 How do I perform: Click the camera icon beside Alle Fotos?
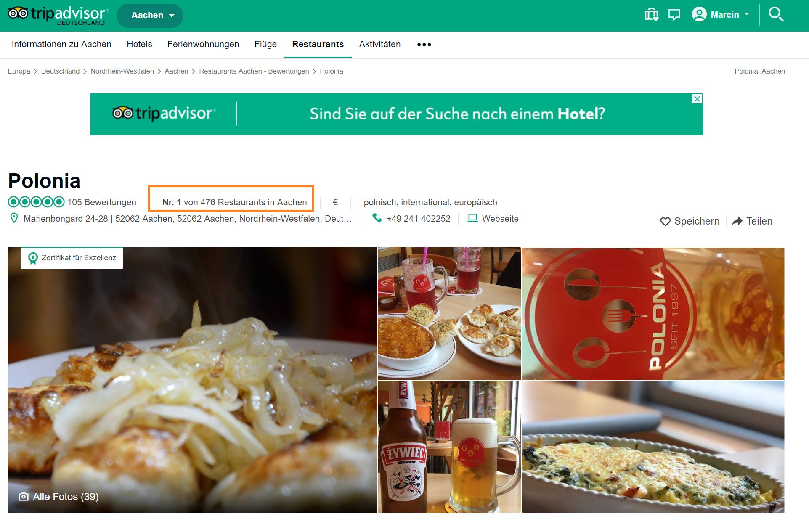tap(24, 497)
